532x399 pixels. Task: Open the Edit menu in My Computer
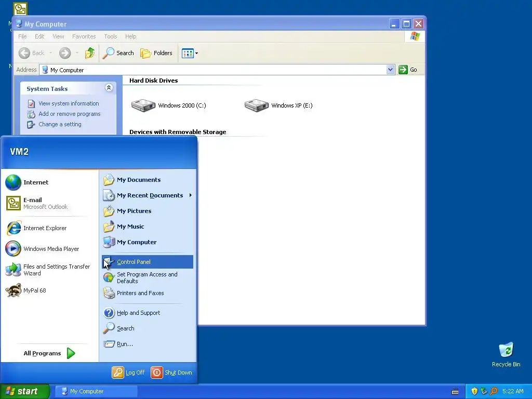39,36
